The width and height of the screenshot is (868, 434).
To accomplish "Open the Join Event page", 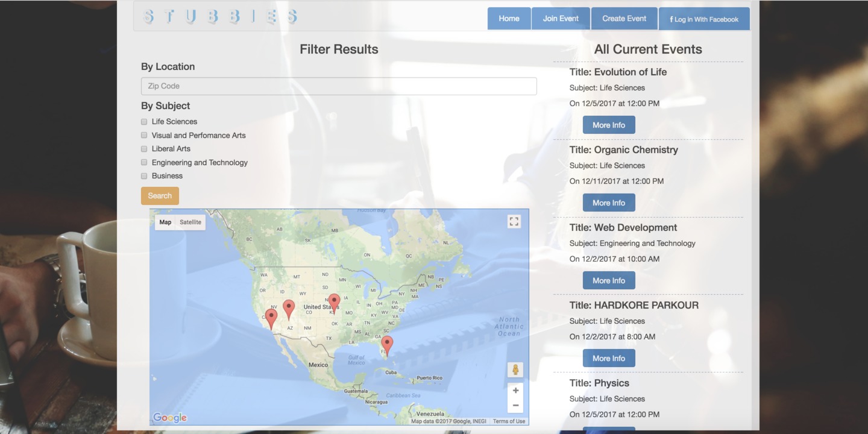I will point(561,19).
